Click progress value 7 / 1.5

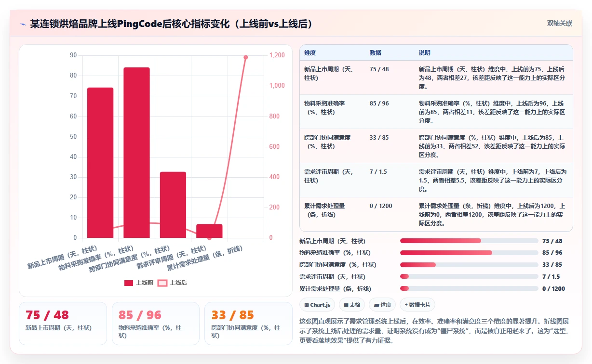[x=551, y=277]
